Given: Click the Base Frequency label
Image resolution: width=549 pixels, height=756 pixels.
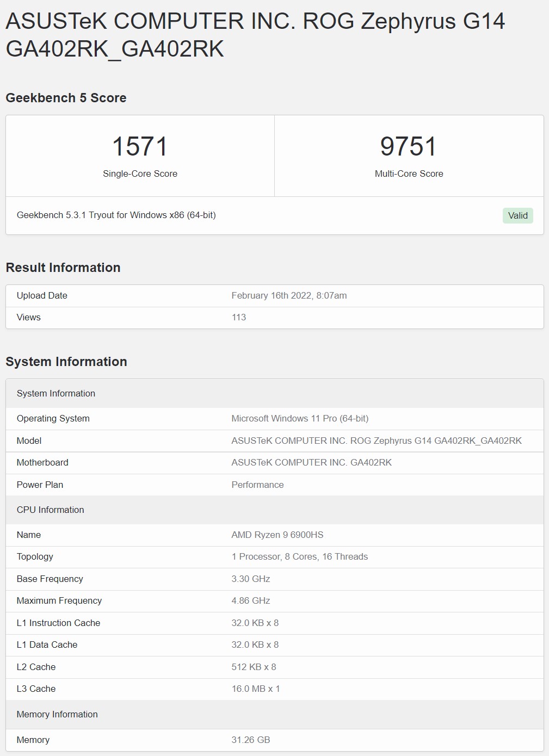Looking at the screenshot, I should click(x=50, y=579).
